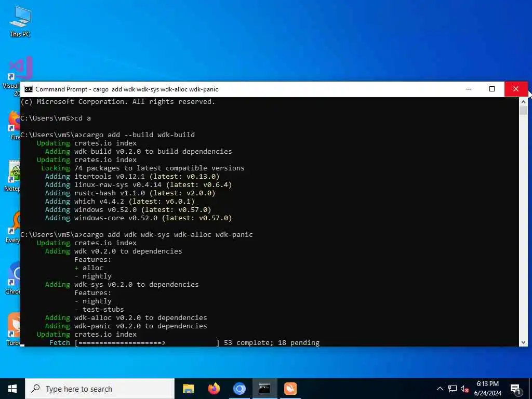Click the 'rustc-hash v1.1.0' line

[x=130, y=193]
